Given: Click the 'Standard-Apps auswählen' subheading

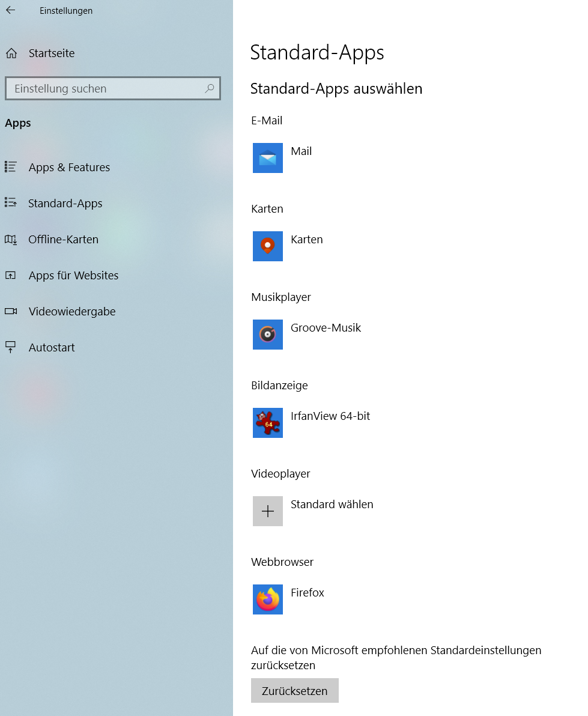Looking at the screenshot, I should point(336,88).
